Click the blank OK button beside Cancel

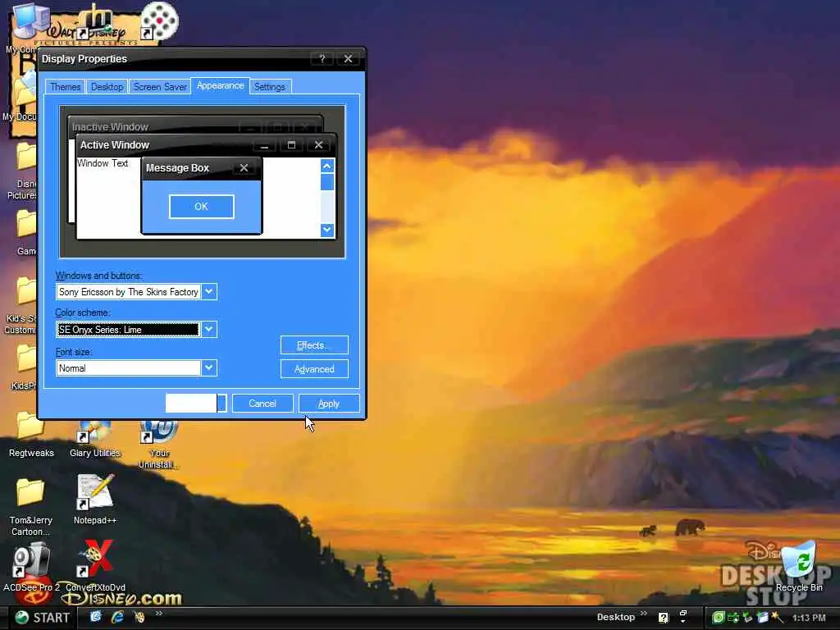[x=195, y=404]
